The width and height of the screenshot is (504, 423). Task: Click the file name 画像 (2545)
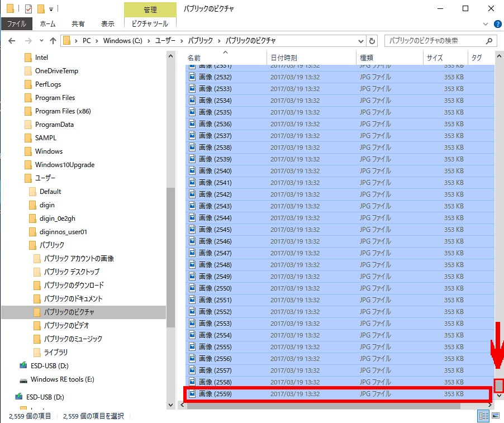[x=215, y=230]
